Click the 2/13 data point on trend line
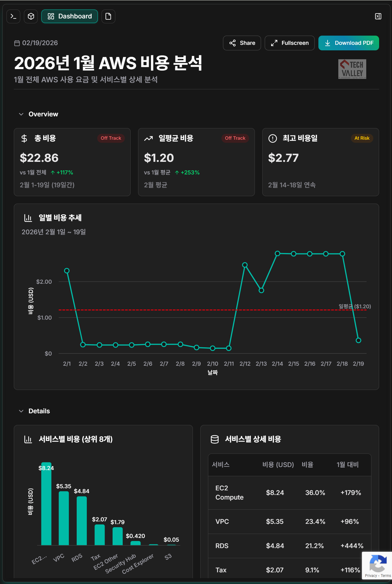The image size is (392, 584). click(x=261, y=290)
